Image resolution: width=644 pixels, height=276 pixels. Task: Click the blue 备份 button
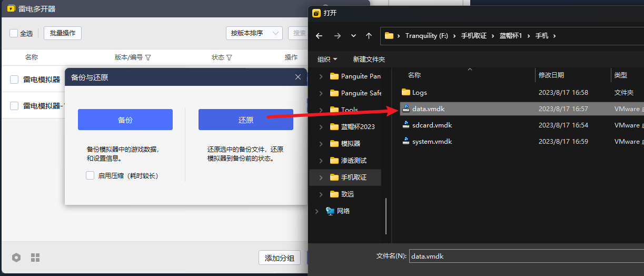(125, 120)
